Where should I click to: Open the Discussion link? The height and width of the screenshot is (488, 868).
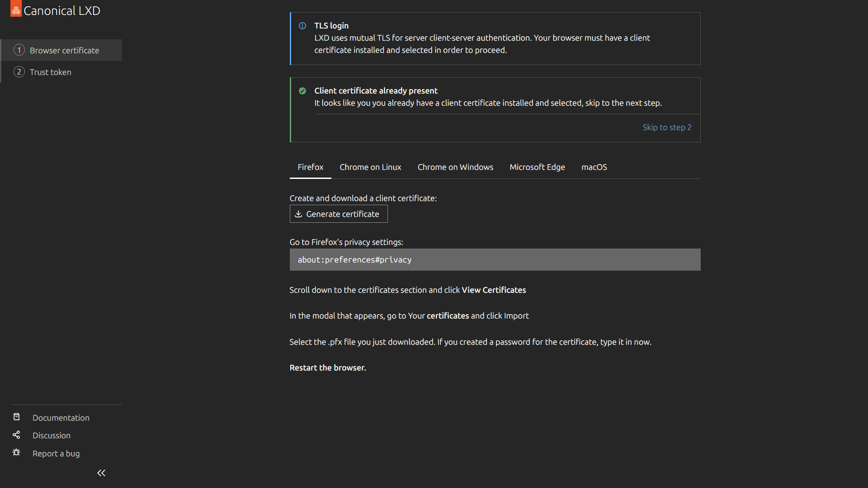tap(52, 436)
